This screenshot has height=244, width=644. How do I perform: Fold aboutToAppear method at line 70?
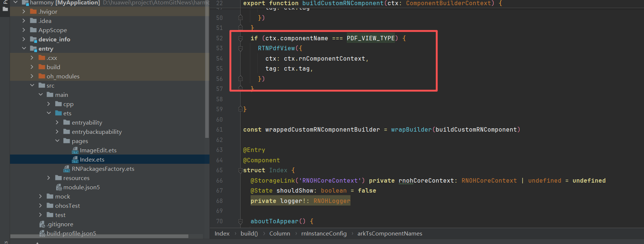[241, 221]
